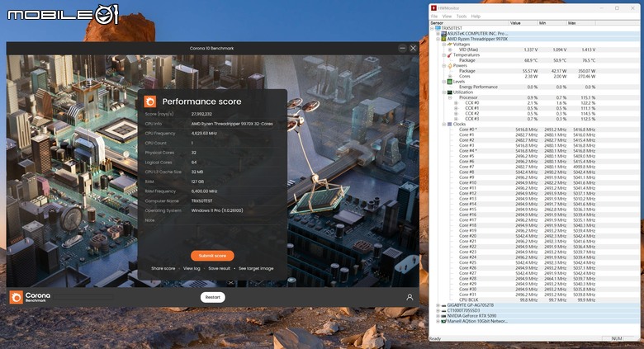This screenshot has width=644, height=349.
Task: Click the Ready status bar text
Action: pyautogui.click(x=435, y=338)
